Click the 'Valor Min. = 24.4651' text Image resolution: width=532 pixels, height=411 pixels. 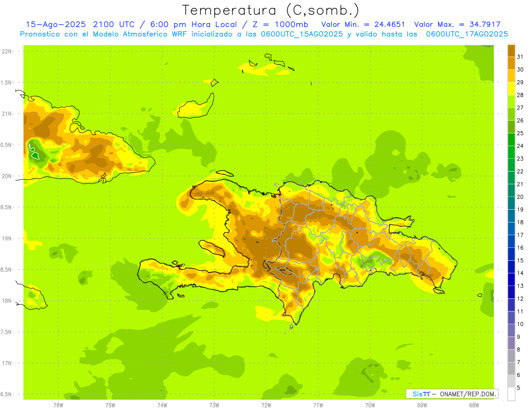pos(363,24)
